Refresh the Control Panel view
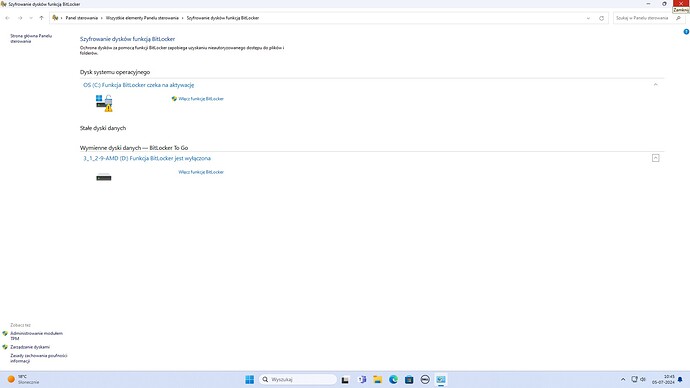The width and height of the screenshot is (690, 388). coord(602,18)
